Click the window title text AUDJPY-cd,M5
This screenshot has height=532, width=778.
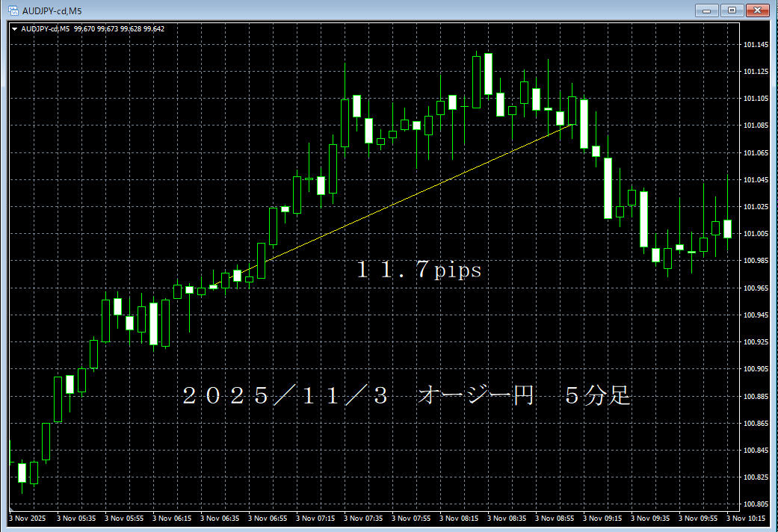[x=52, y=11]
